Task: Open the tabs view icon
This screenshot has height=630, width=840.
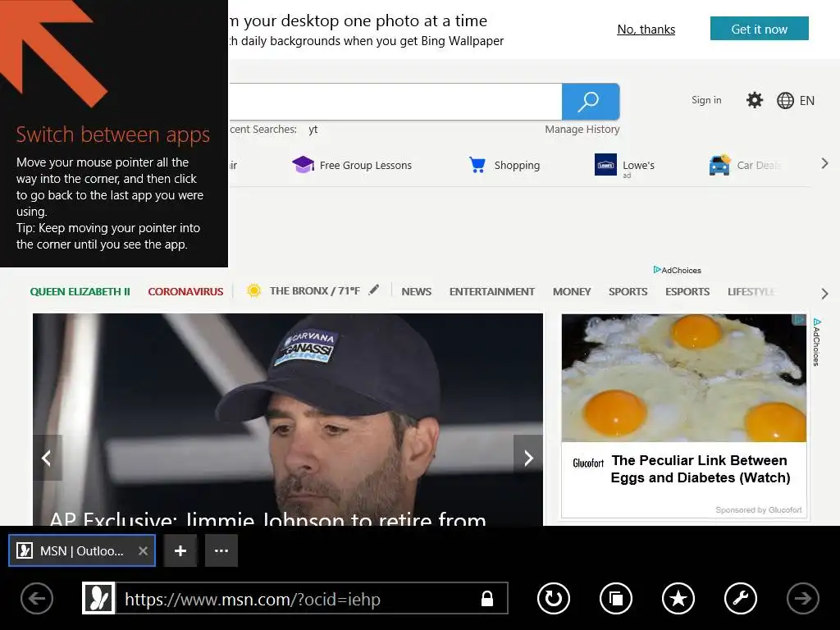Action: [616, 598]
